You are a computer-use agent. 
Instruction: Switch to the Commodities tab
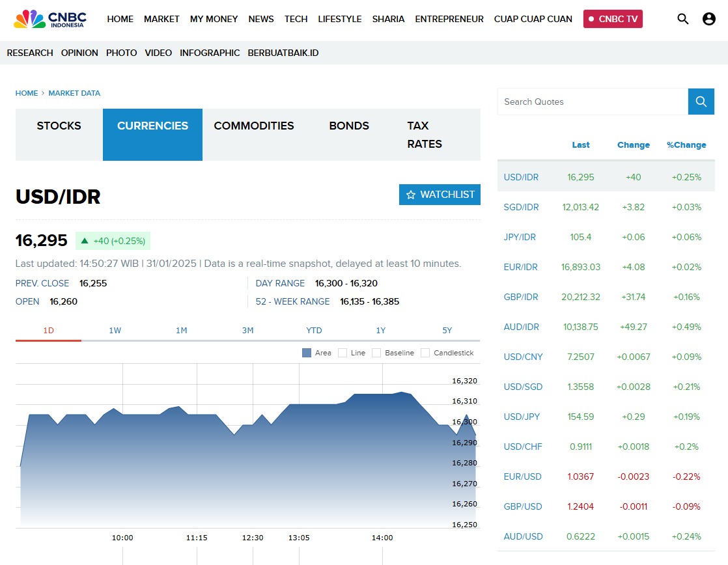coord(254,126)
